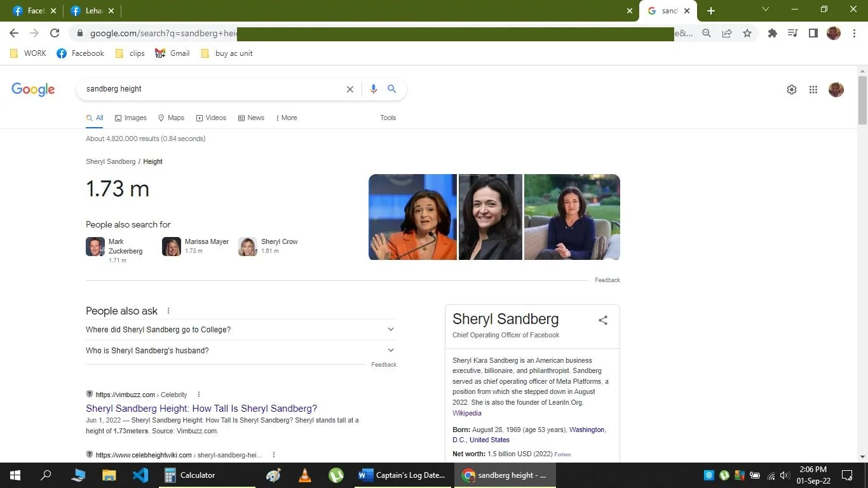Image resolution: width=868 pixels, height=488 pixels.
Task: Switch to the News results tab
Action: click(x=251, y=118)
